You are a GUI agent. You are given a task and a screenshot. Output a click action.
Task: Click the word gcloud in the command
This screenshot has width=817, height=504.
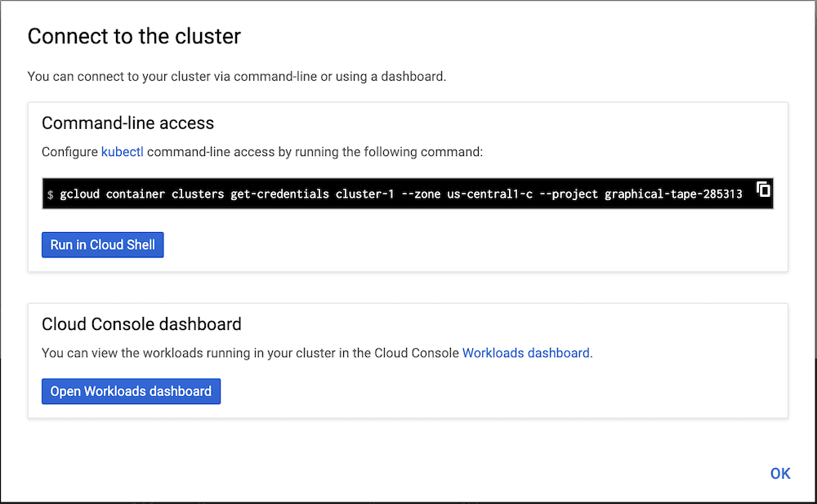pyautogui.click(x=80, y=194)
